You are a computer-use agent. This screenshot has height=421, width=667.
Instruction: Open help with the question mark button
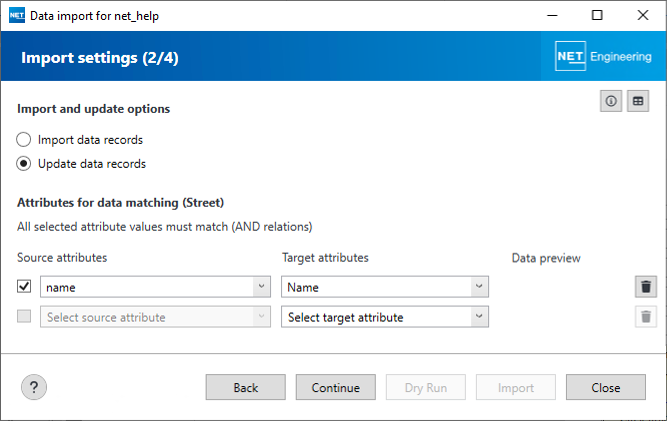pyautogui.click(x=33, y=388)
